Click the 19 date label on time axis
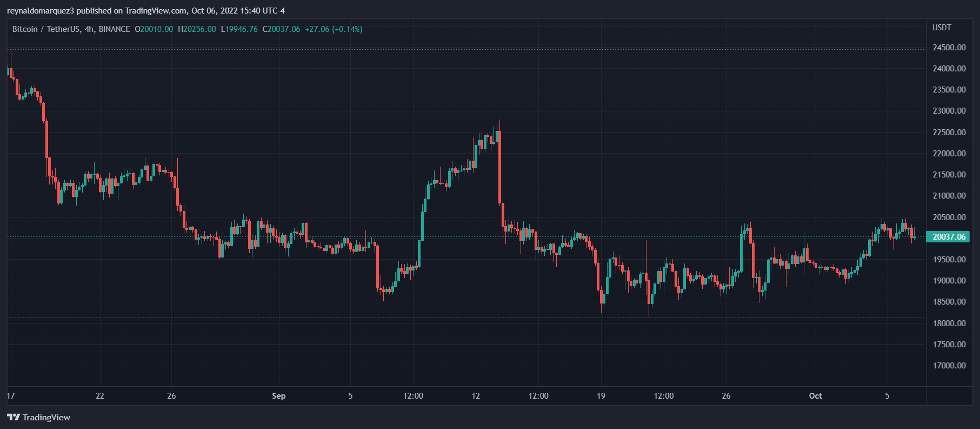Image resolution: width=980 pixels, height=429 pixels. click(601, 396)
